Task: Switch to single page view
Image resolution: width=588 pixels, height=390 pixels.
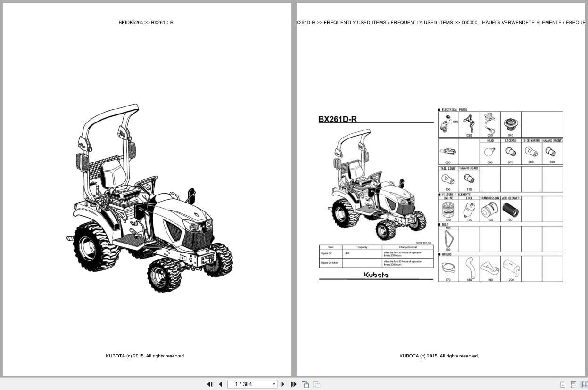Action: pyautogui.click(x=563, y=384)
